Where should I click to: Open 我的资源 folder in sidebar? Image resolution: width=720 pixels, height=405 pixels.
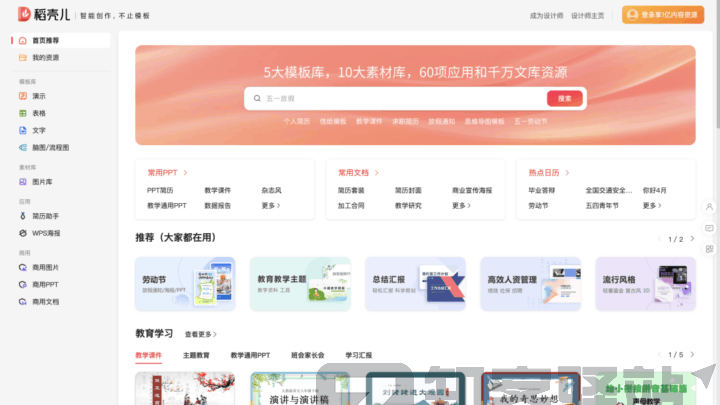click(23, 58)
